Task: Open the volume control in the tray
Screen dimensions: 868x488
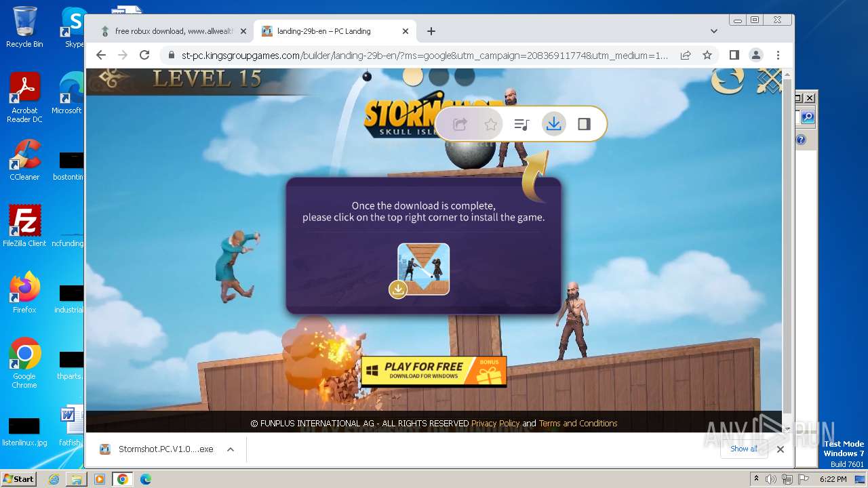Action: 771,479
